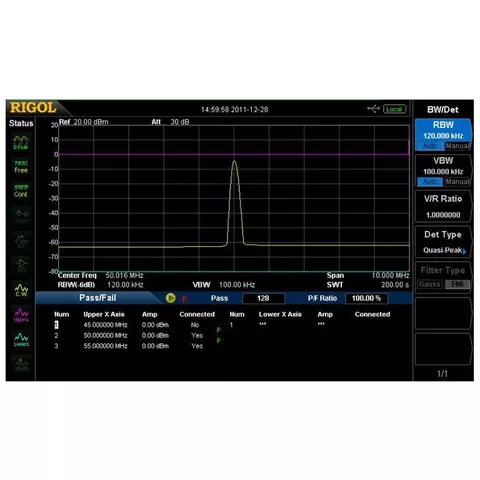Viewport: 480px width, 480px height.
Task: Click the dimmed Math trace icon
Action: pos(21,364)
